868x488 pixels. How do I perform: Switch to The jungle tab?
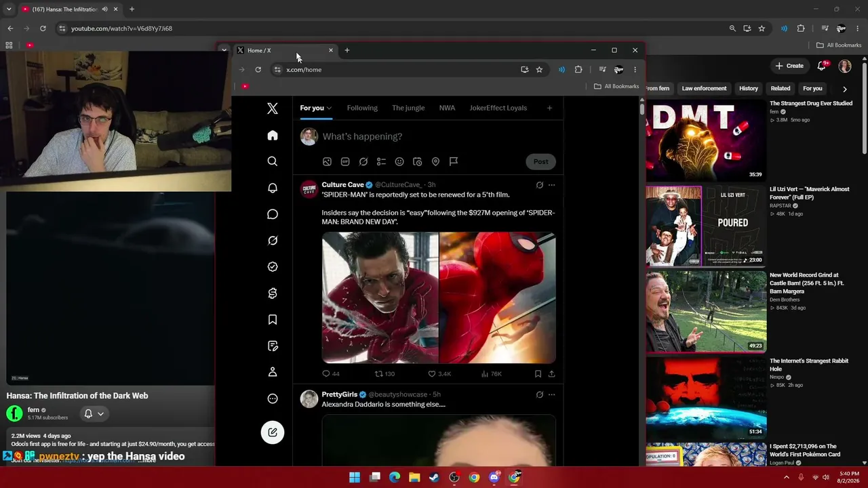408,108
